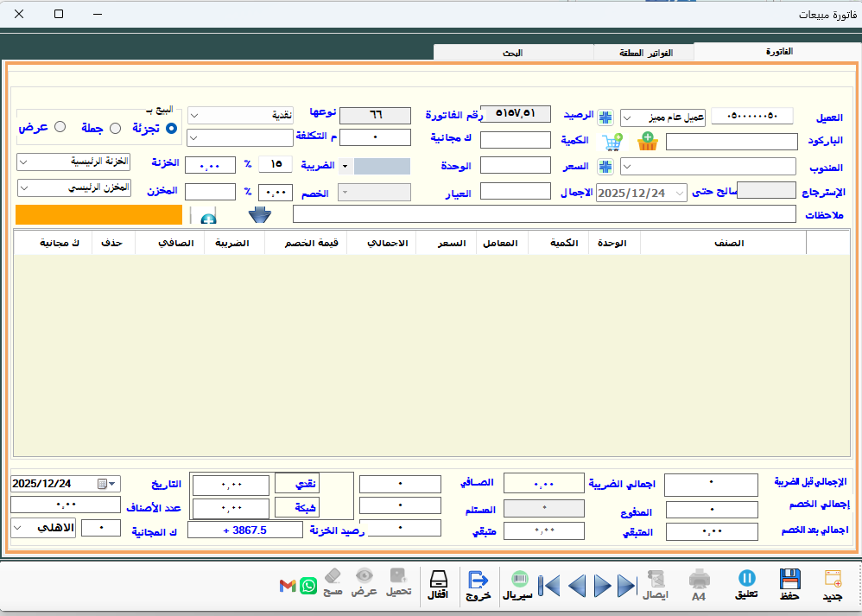The height and width of the screenshot is (616, 862).
Task: Click the blue down arrow above the table
Action: [260, 215]
